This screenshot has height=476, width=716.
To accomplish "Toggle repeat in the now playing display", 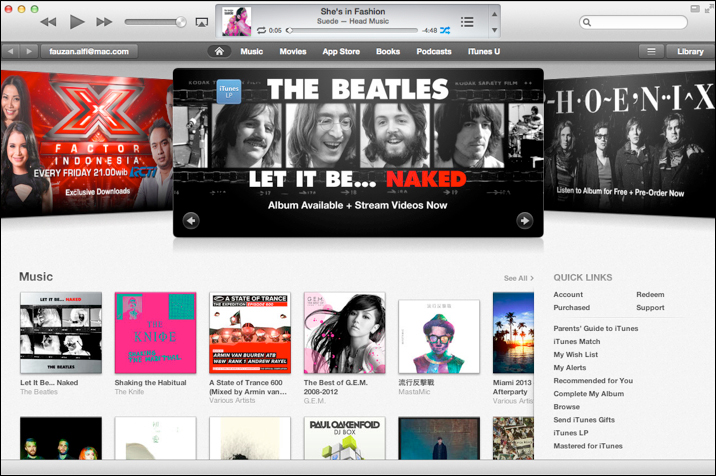I will (x=261, y=31).
